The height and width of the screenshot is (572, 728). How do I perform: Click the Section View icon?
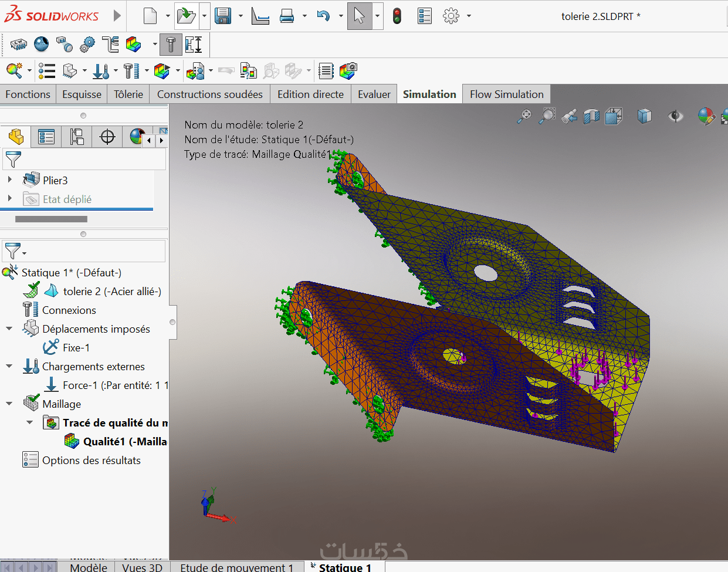[591, 116]
